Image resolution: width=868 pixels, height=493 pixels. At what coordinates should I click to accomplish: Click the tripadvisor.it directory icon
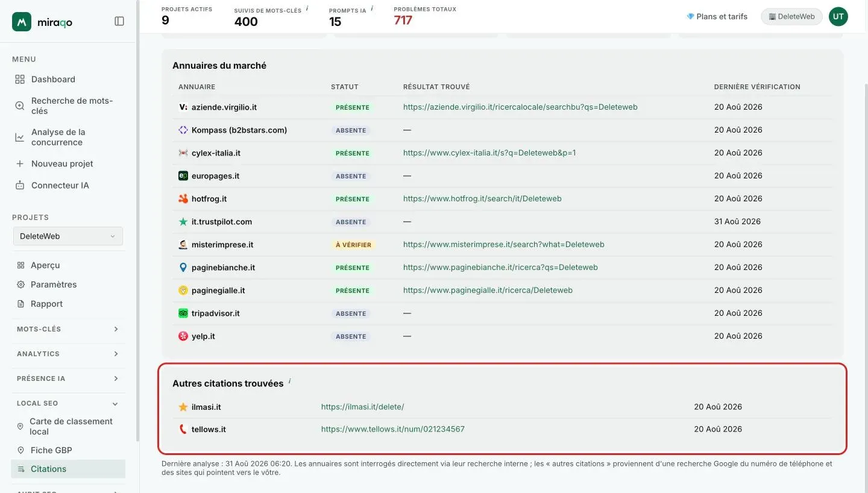click(x=183, y=313)
